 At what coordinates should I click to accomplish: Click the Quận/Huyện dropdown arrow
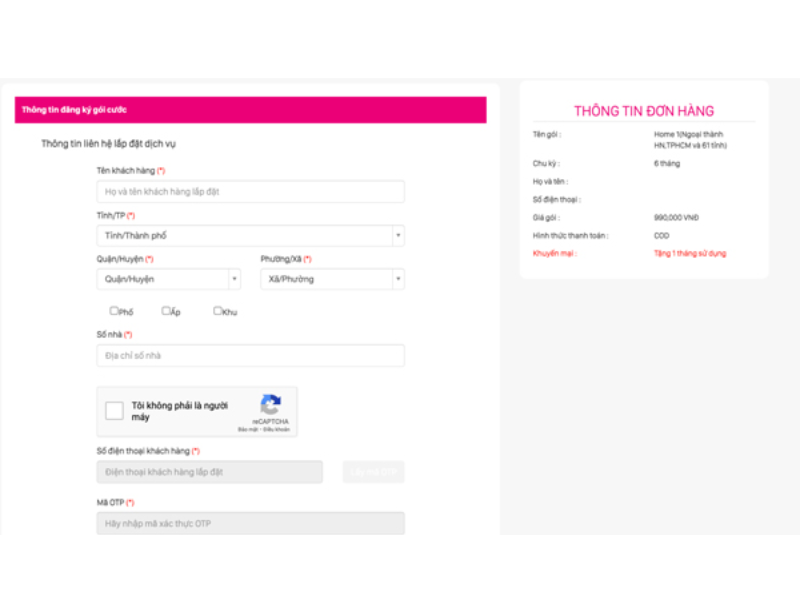(x=234, y=279)
